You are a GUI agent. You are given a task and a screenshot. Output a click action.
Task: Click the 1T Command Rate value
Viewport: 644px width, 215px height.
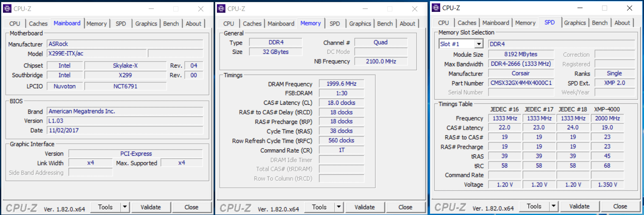pos(341,150)
